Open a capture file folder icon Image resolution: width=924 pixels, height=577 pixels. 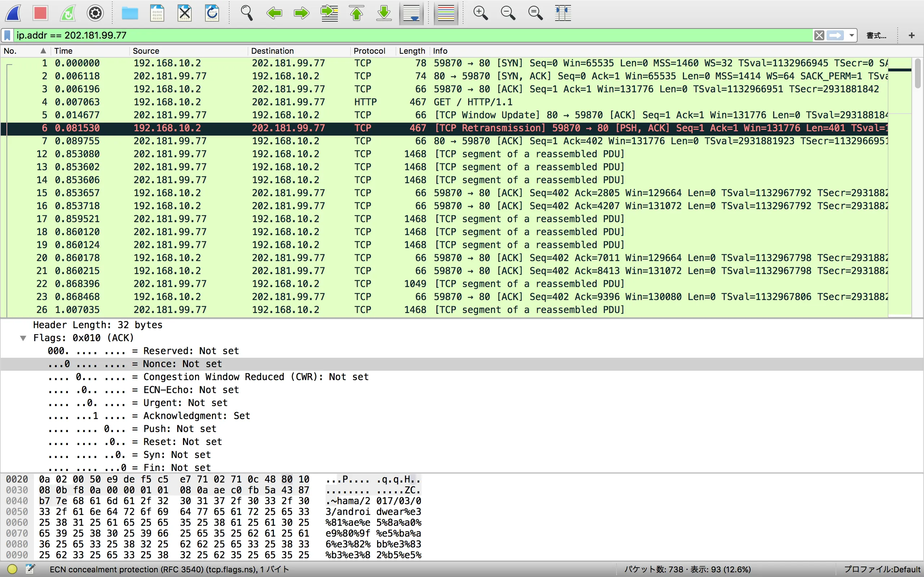point(130,13)
